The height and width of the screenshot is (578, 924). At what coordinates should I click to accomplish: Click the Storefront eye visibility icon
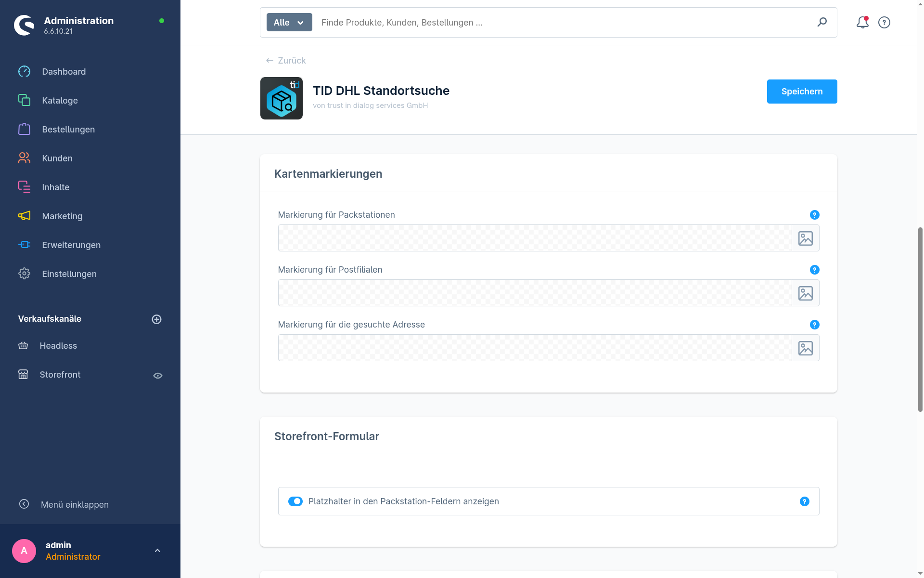pyautogui.click(x=158, y=376)
